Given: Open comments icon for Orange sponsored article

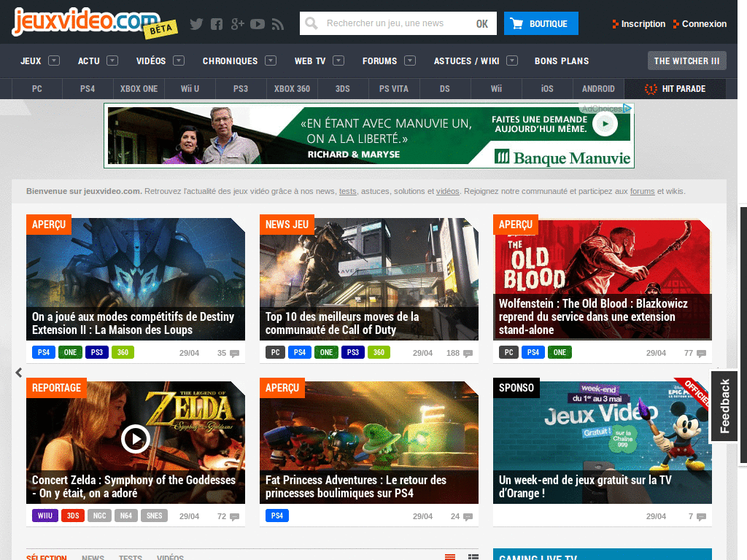Looking at the screenshot, I should pyautogui.click(x=701, y=517).
